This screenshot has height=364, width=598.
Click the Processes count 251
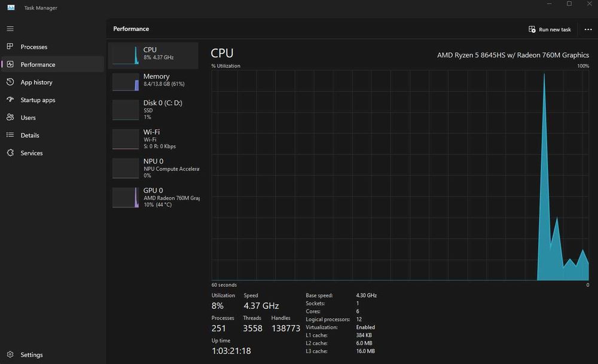click(218, 328)
